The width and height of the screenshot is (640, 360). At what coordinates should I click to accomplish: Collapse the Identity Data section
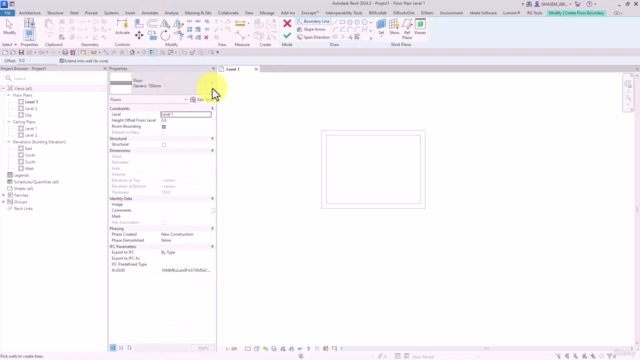click(212, 198)
